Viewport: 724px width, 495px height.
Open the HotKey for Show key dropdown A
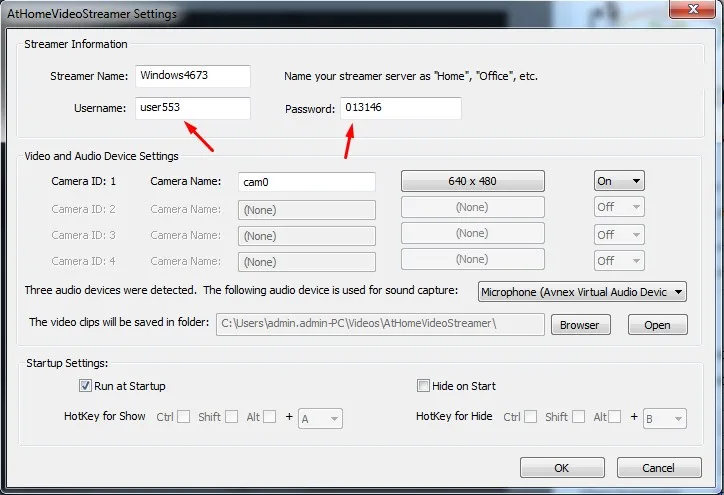coord(320,418)
